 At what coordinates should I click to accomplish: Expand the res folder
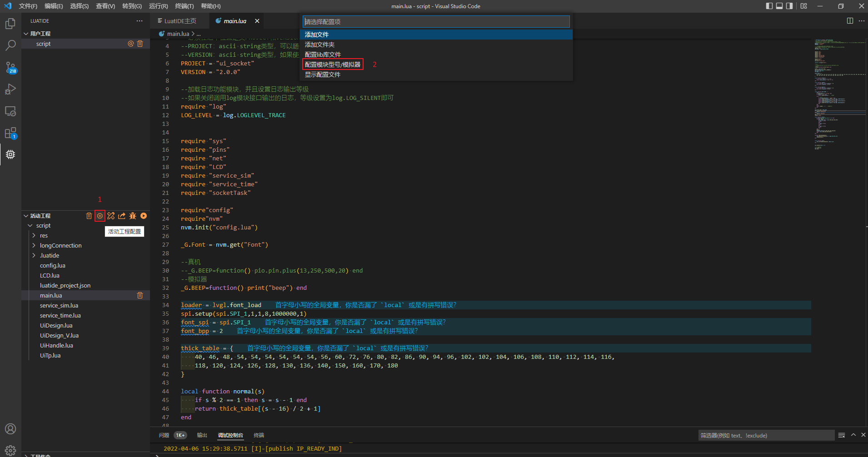point(34,235)
